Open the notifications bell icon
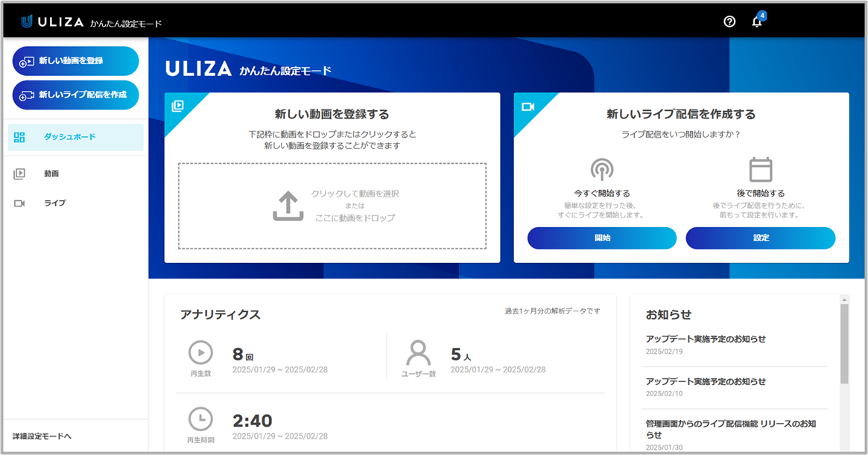 [x=757, y=22]
